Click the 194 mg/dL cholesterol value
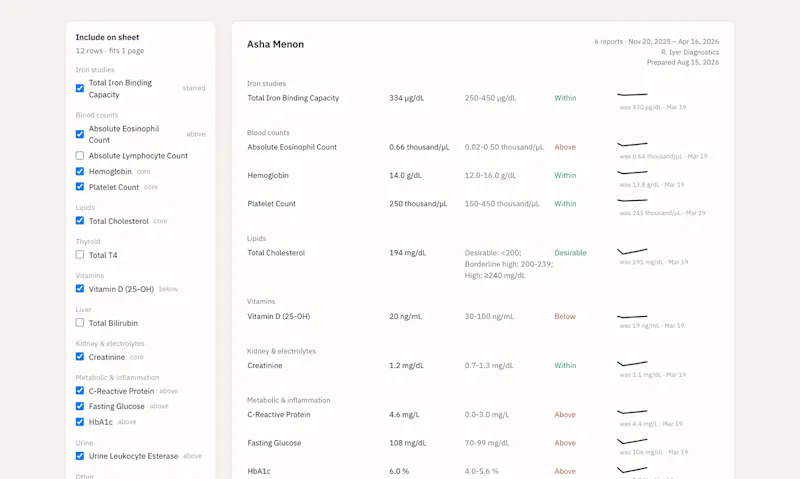The height and width of the screenshot is (479, 800). pos(408,253)
